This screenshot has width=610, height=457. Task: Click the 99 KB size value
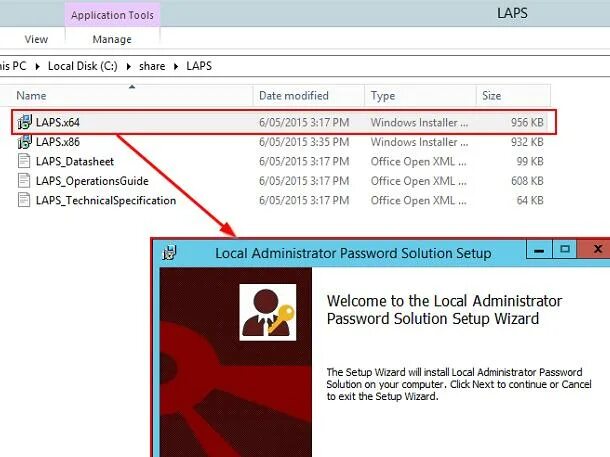(530, 161)
